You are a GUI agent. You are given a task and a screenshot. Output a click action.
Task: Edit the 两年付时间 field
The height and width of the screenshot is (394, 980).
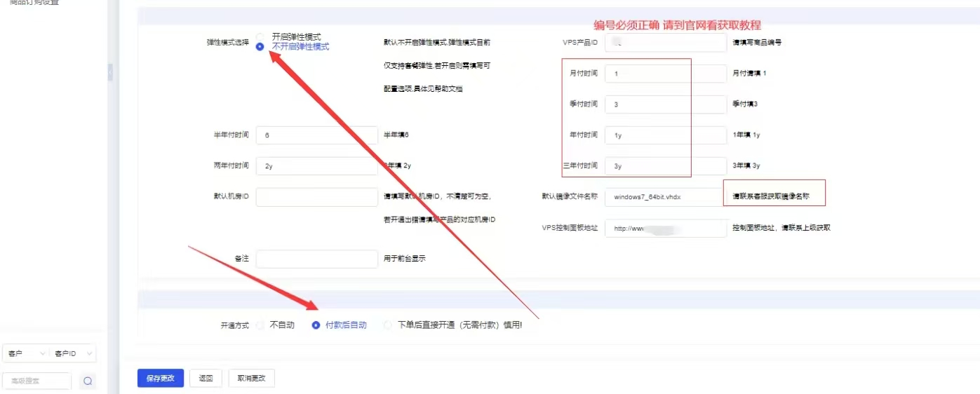point(317,166)
